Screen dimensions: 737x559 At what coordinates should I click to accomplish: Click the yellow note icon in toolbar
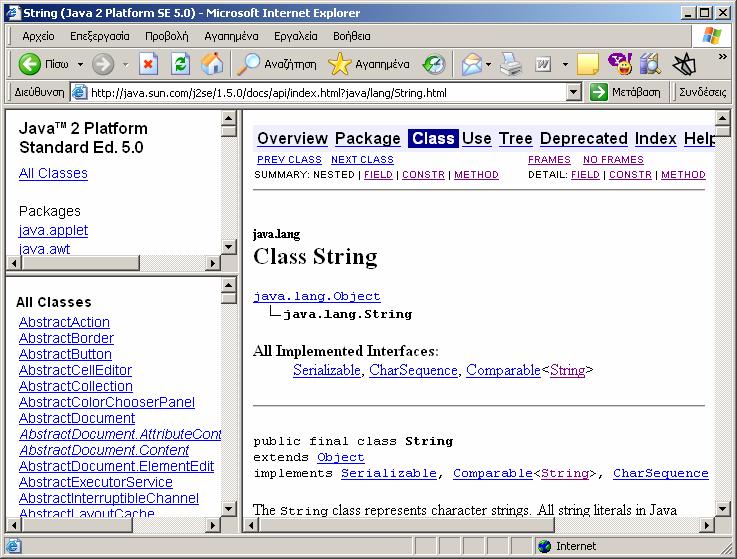pyautogui.click(x=588, y=64)
